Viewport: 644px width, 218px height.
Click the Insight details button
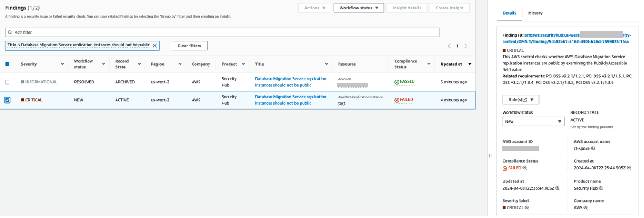[x=407, y=8]
